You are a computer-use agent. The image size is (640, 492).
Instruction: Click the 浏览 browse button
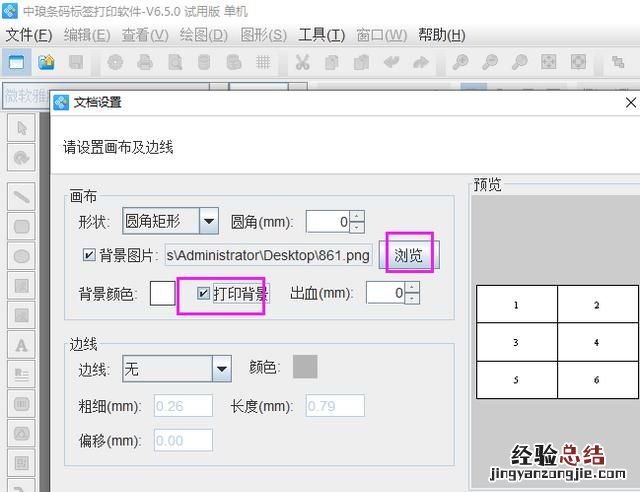[x=409, y=255]
